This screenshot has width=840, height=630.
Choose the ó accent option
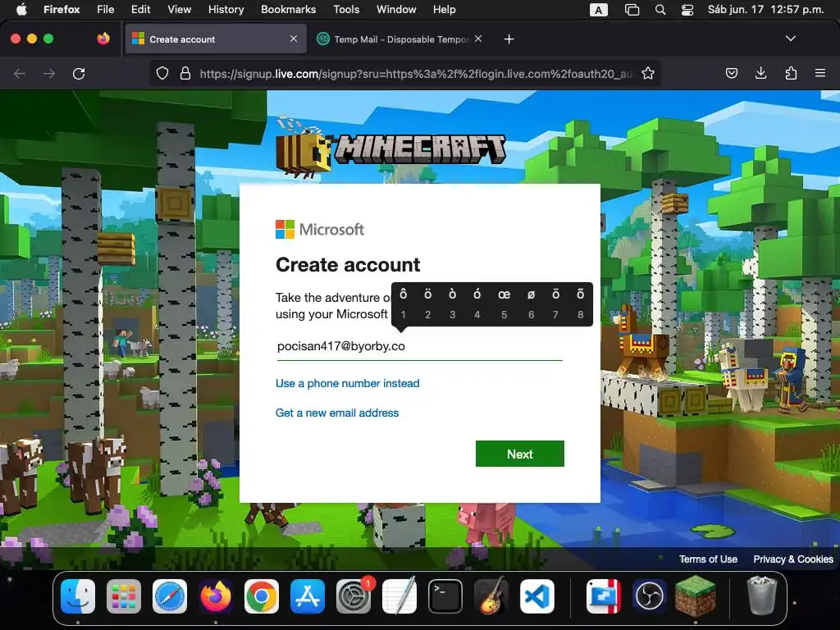(x=477, y=304)
